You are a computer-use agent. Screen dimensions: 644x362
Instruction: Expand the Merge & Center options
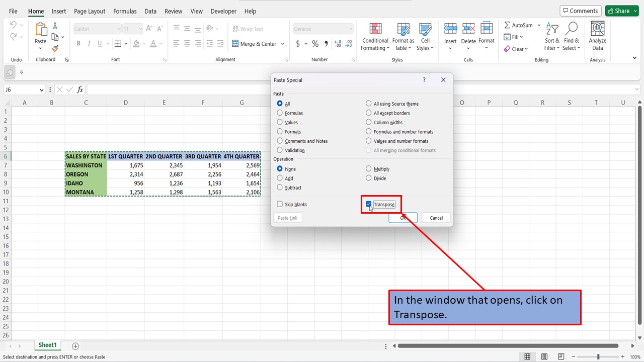(x=282, y=44)
